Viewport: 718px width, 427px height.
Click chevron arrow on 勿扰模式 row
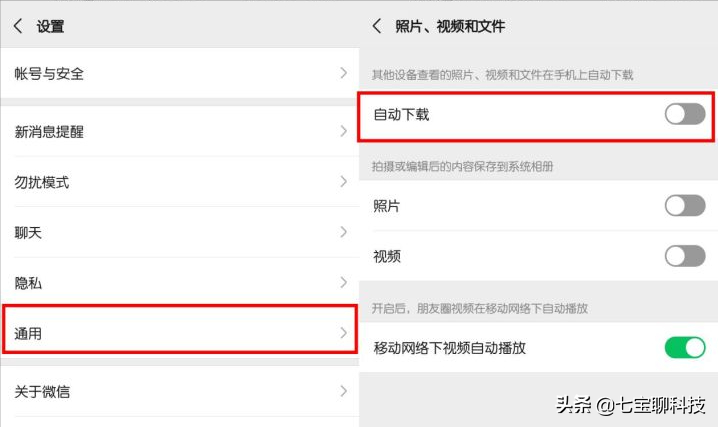343,182
